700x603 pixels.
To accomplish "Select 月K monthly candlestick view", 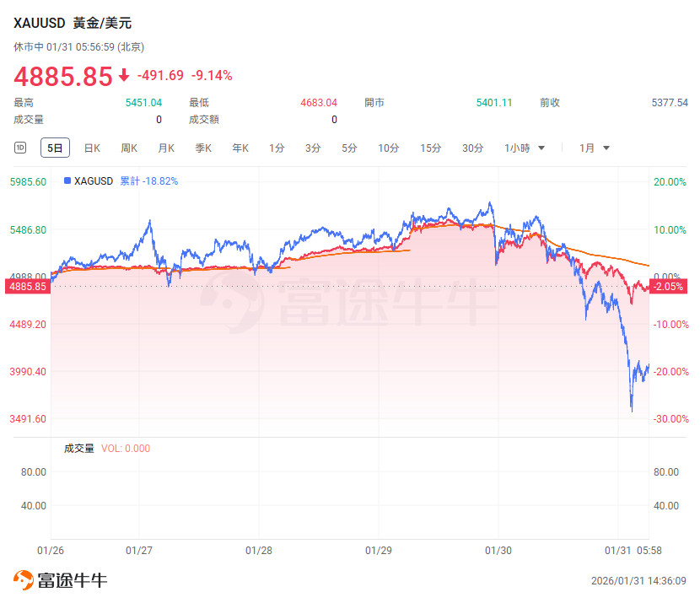I will pos(166,148).
